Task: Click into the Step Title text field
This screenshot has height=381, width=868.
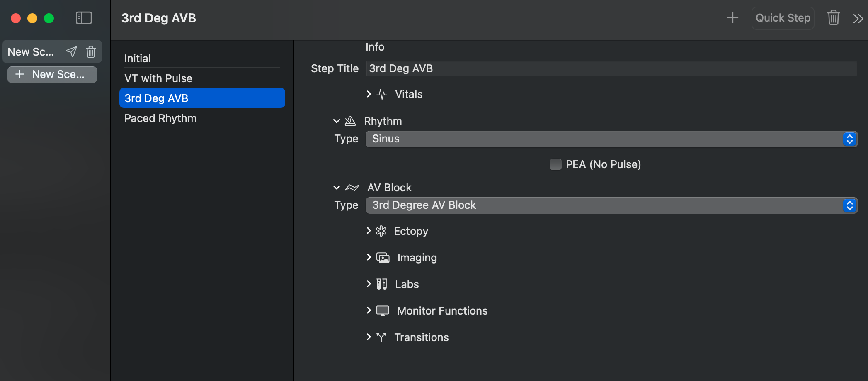Action: [x=611, y=68]
